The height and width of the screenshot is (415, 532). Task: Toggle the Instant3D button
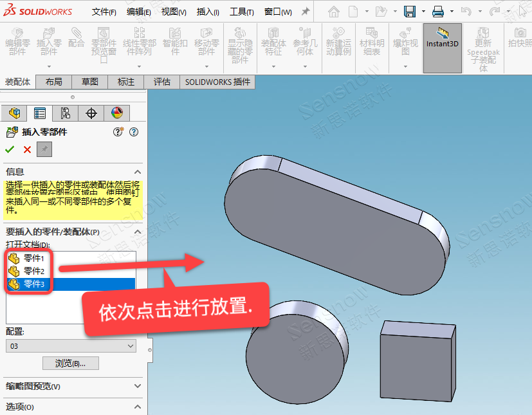(x=442, y=39)
